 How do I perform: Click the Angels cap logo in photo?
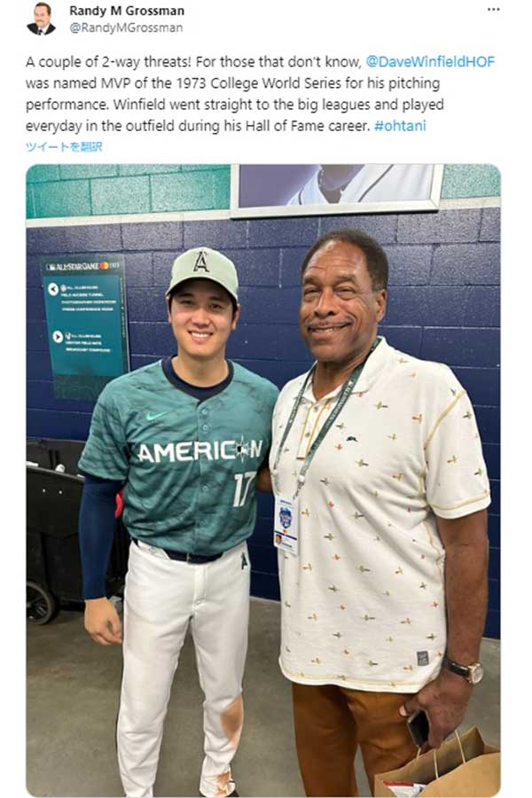point(201,264)
